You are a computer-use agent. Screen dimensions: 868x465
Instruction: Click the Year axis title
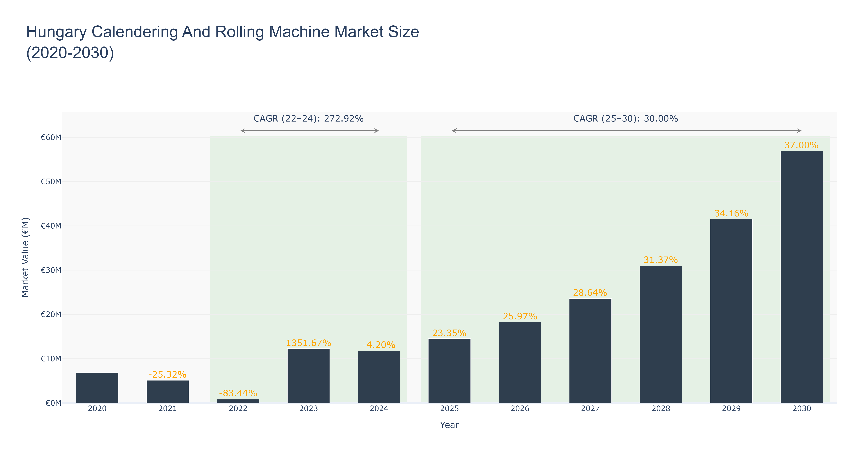pyautogui.click(x=449, y=425)
